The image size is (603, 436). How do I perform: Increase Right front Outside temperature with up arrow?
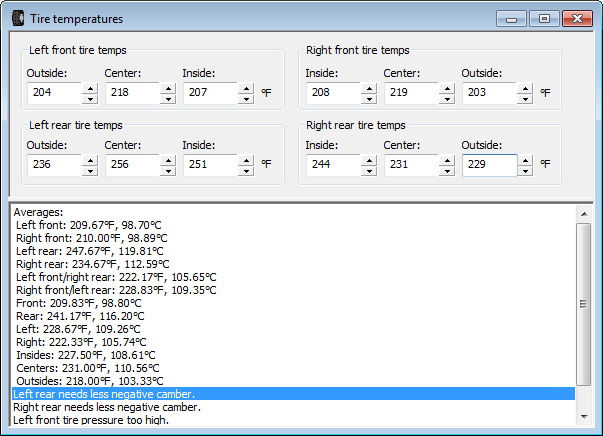tap(525, 88)
